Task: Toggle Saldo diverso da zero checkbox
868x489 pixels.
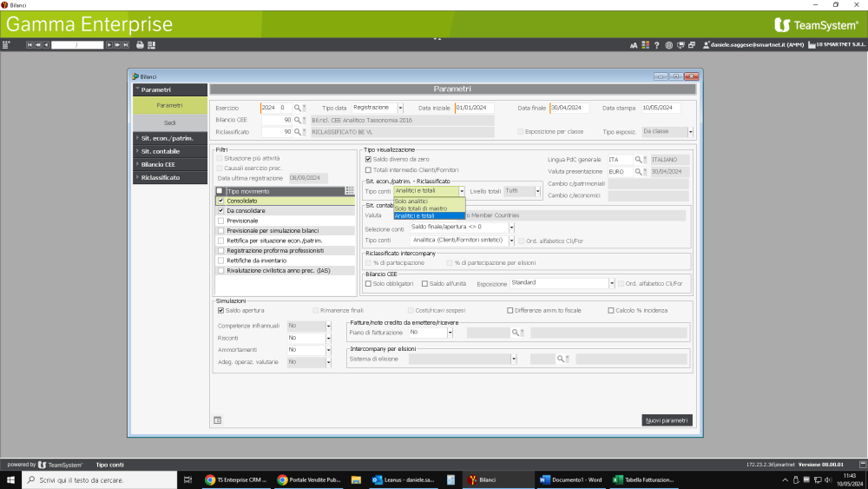Action: tap(368, 160)
